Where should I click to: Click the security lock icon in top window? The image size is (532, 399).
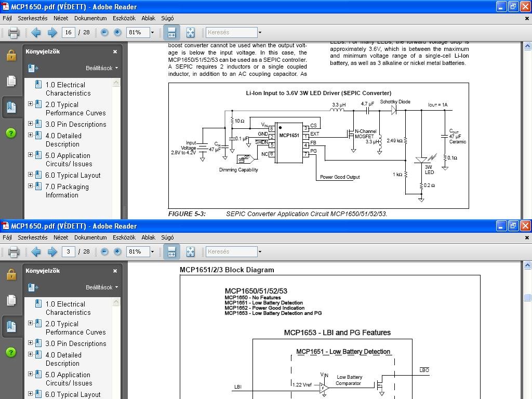(11, 55)
